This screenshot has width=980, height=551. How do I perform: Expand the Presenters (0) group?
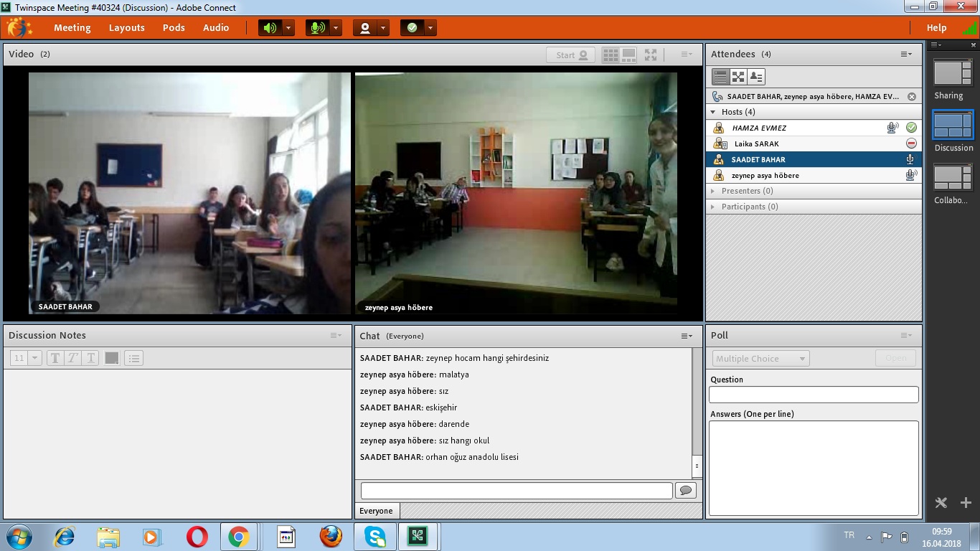tap(713, 191)
